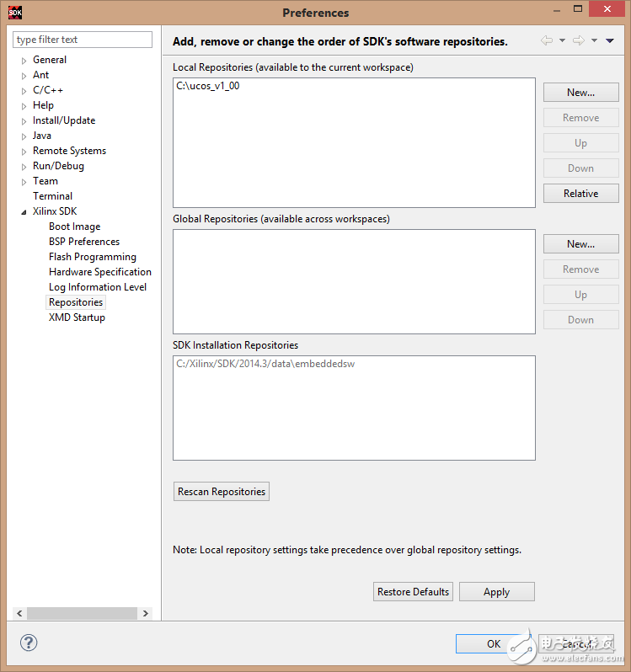Click the filter text input field
The width and height of the screenshot is (631, 672).
pyautogui.click(x=83, y=40)
